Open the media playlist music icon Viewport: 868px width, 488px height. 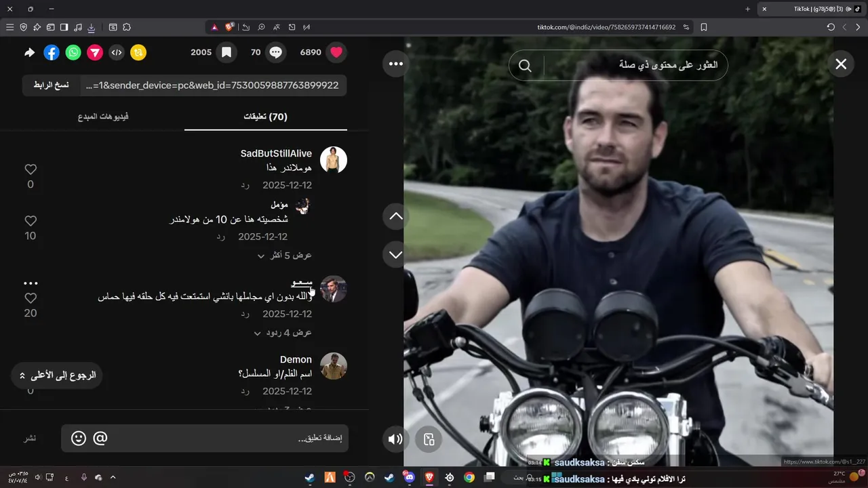(77, 27)
